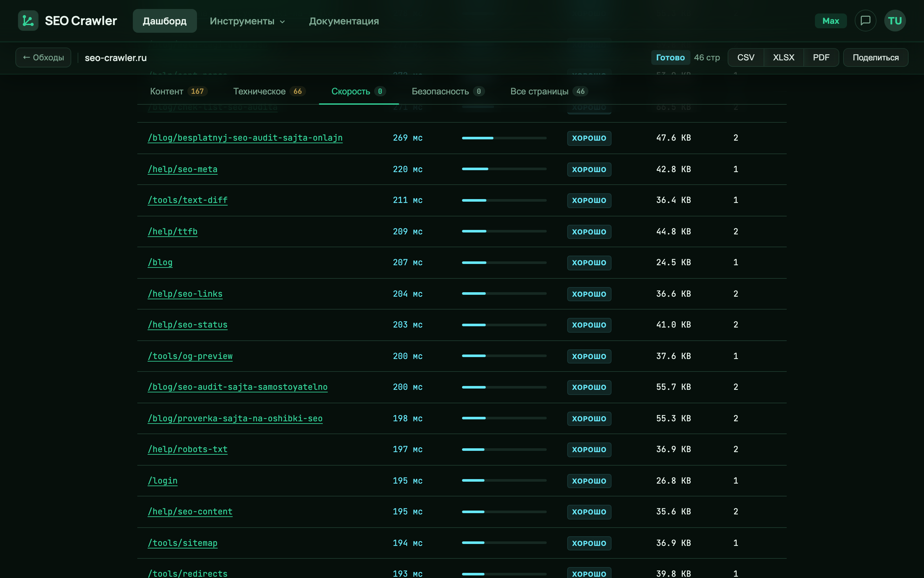The height and width of the screenshot is (578, 924).
Task: Click ХОРОШО badge in /help/ttfb row
Action: tap(589, 232)
